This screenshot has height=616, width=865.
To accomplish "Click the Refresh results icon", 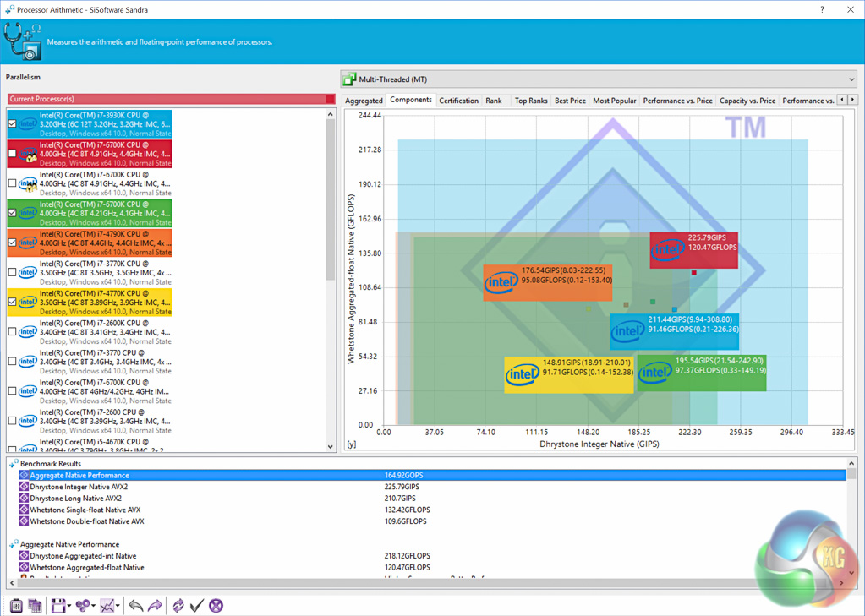I will point(178,605).
